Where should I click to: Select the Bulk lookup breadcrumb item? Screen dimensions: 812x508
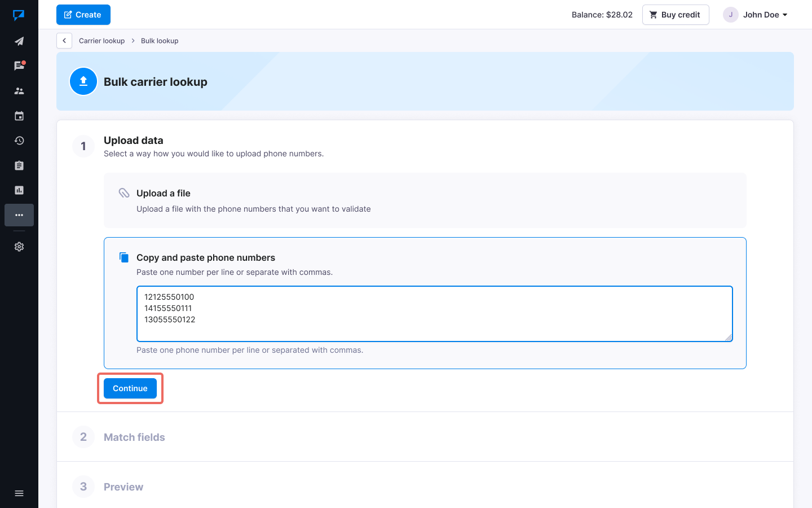coord(160,41)
